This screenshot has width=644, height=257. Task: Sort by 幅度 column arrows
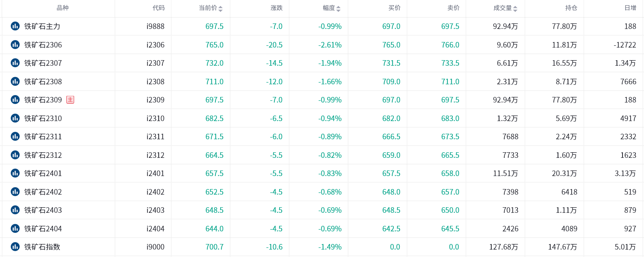(x=338, y=9)
